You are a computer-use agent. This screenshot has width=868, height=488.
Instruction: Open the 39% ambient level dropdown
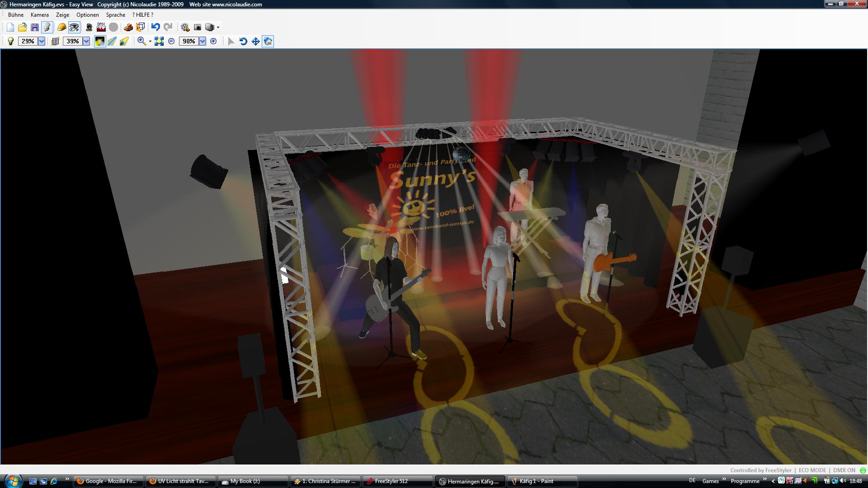[x=86, y=41]
